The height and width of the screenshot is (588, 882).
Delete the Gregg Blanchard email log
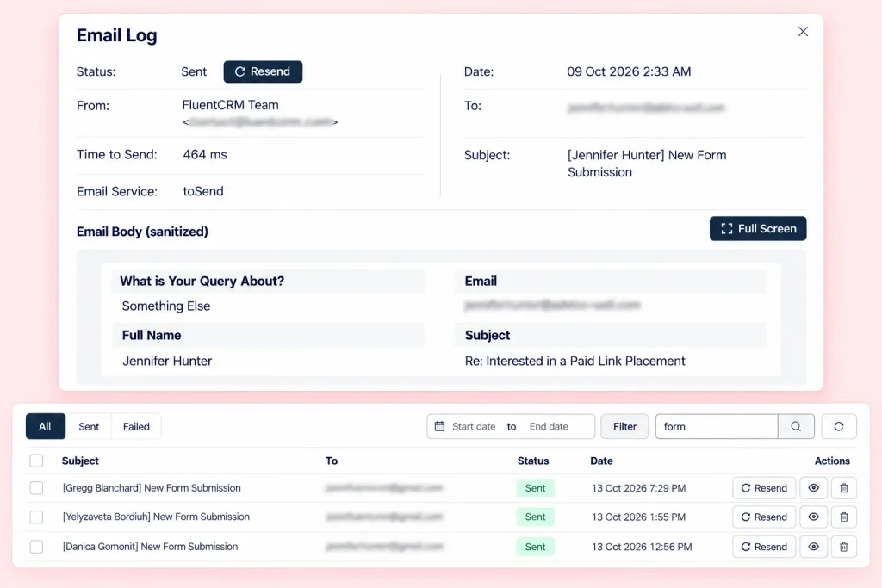(844, 488)
